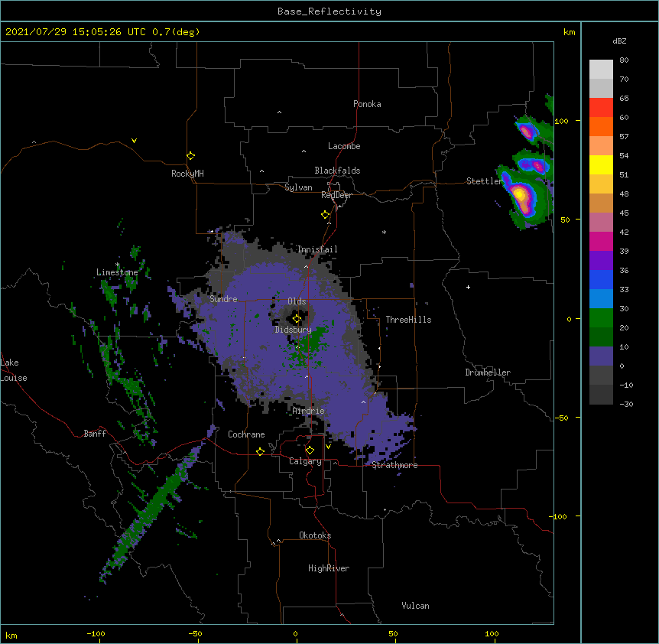Screen dimensions: 659x644
Task: Click the yellow diamond marker below Cochrane
Action: point(260,451)
